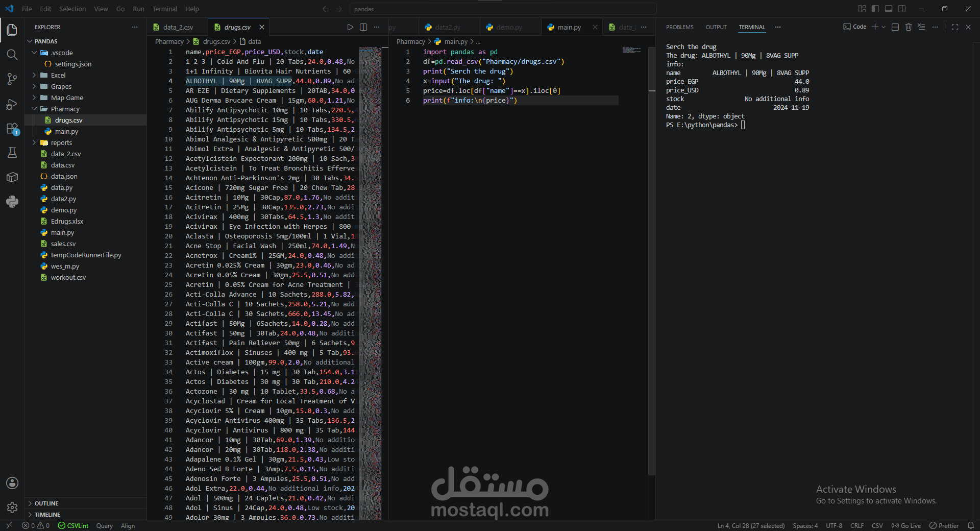Open the terminal launch profile dropdown arrow
This screenshot has height=531, width=980.
point(884,27)
